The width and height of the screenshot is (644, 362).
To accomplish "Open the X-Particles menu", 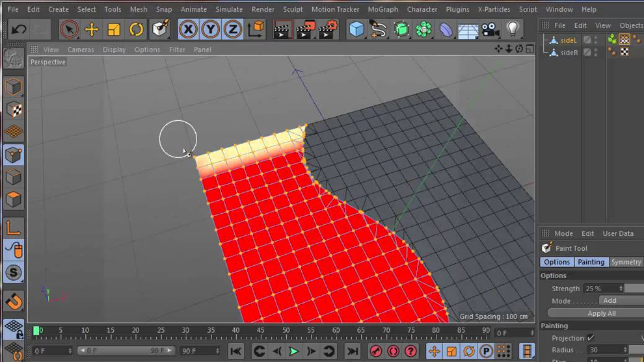I will (494, 9).
